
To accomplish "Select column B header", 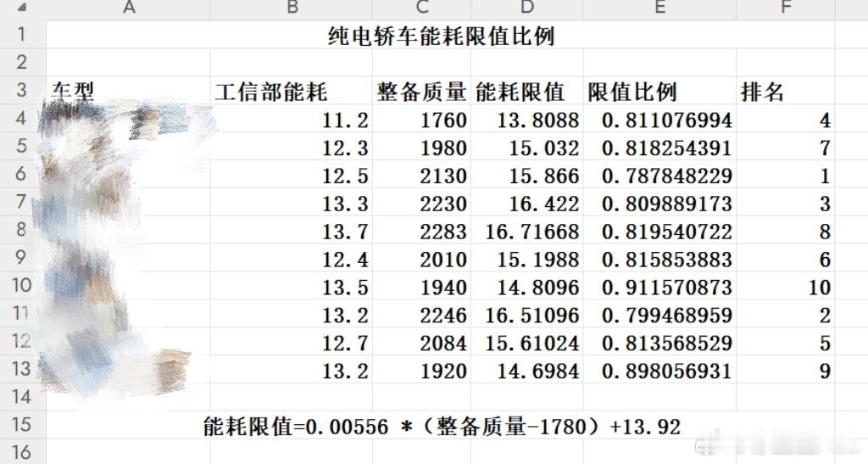I will (x=292, y=8).
